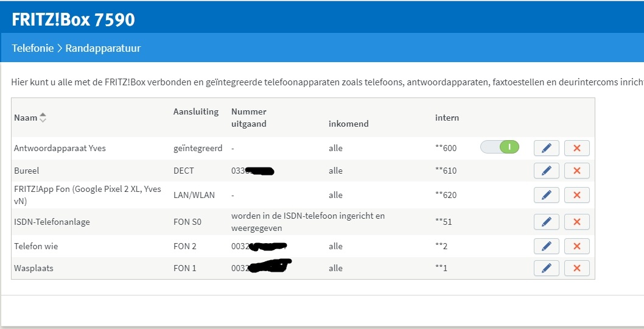644x329 pixels.
Task: Delete the Bureel DECT phone
Action: [577, 171]
